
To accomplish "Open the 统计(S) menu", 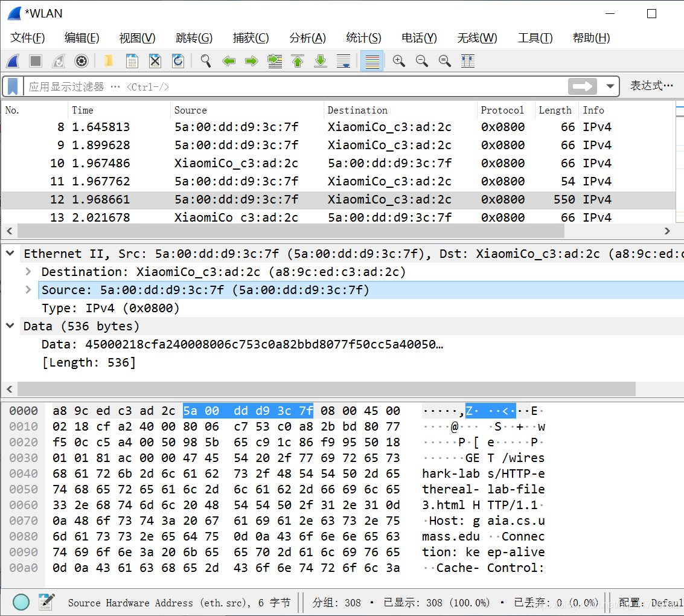I will 363,38.
